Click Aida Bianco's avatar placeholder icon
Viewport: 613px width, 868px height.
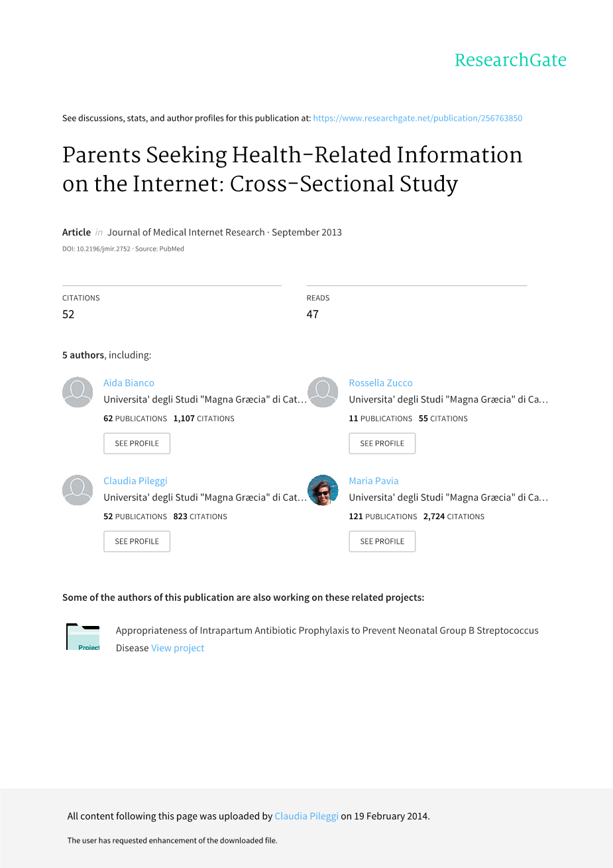coord(78,392)
